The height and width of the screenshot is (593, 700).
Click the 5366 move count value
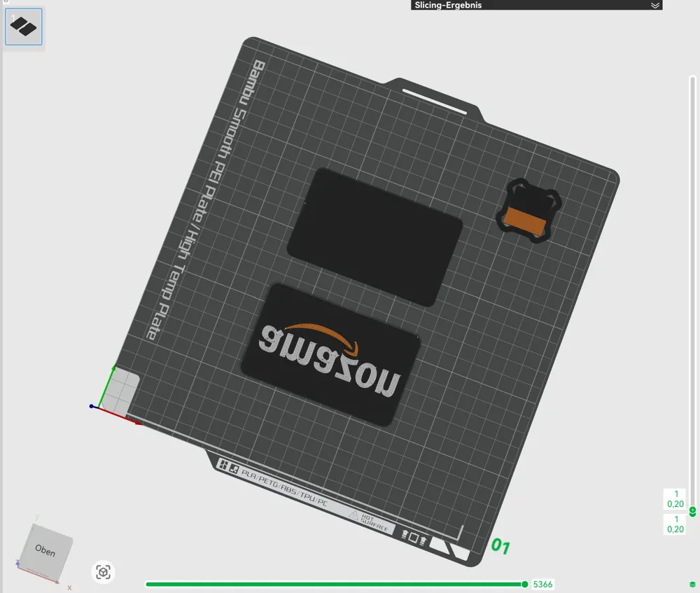click(x=543, y=584)
